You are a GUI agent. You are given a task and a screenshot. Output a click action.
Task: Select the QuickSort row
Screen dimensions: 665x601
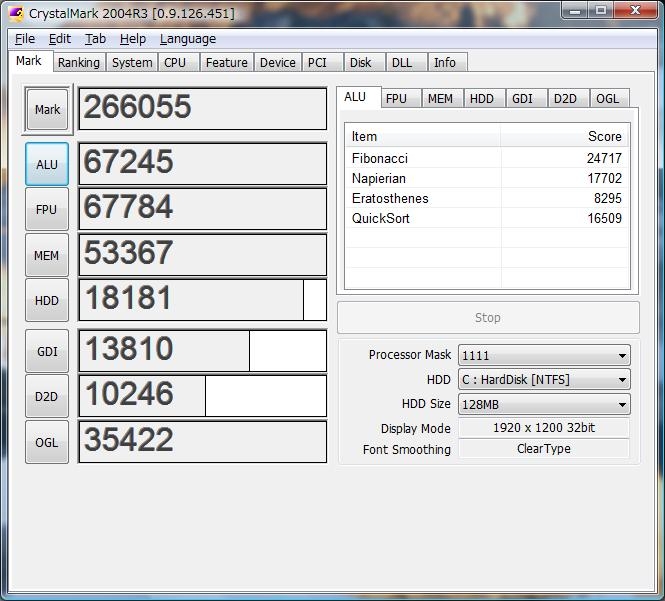coord(487,218)
